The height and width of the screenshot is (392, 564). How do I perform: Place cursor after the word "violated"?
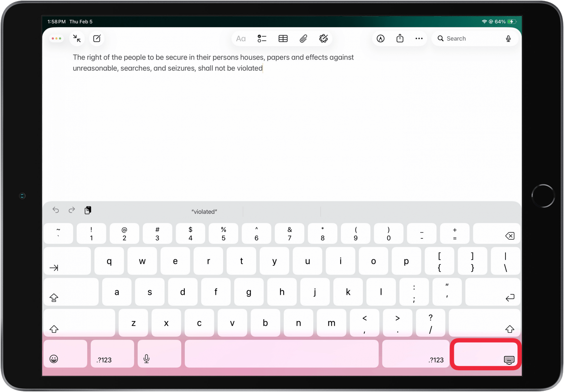coord(263,68)
